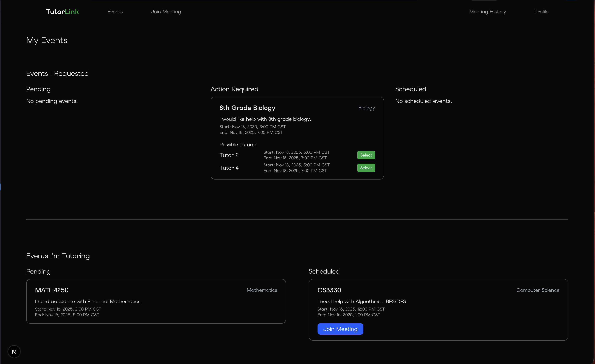The width and height of the screenshot is (595, 364).
Task: Open Meeting History in navbar
Action: click(x=487, y=12)
